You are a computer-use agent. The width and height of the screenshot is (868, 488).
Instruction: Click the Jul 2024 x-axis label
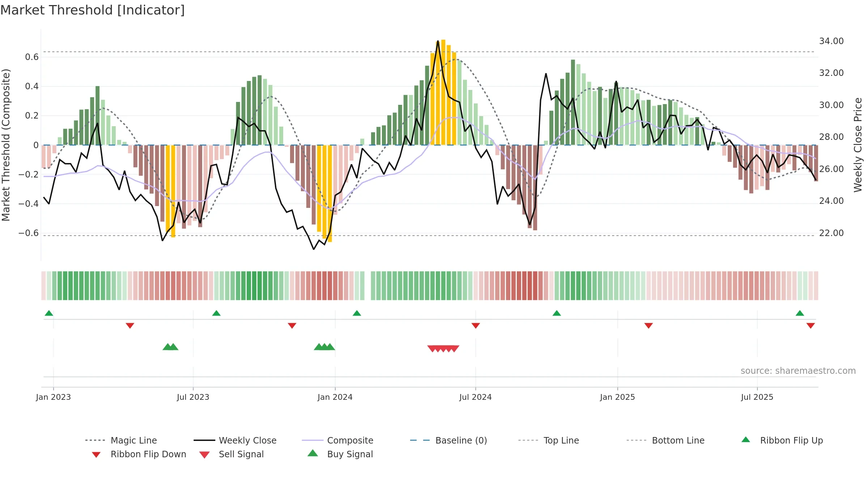pyautogui.click(x=476, y=397)
